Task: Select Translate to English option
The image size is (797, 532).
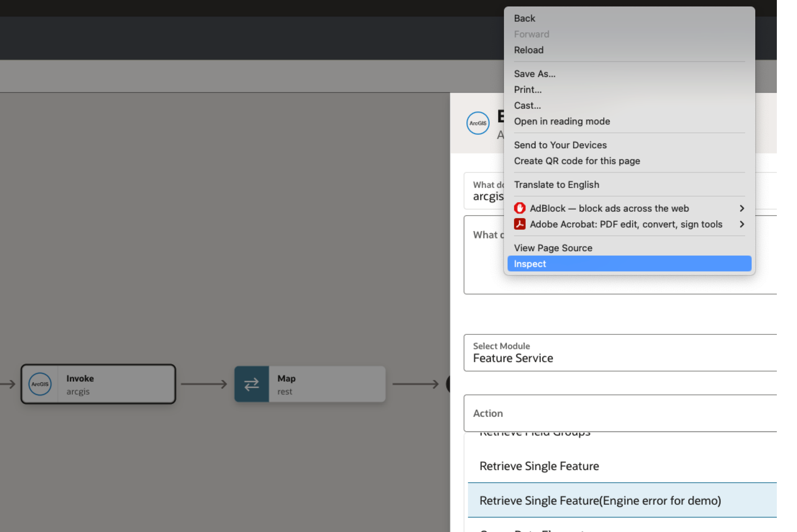Action: tap(557, 185)
